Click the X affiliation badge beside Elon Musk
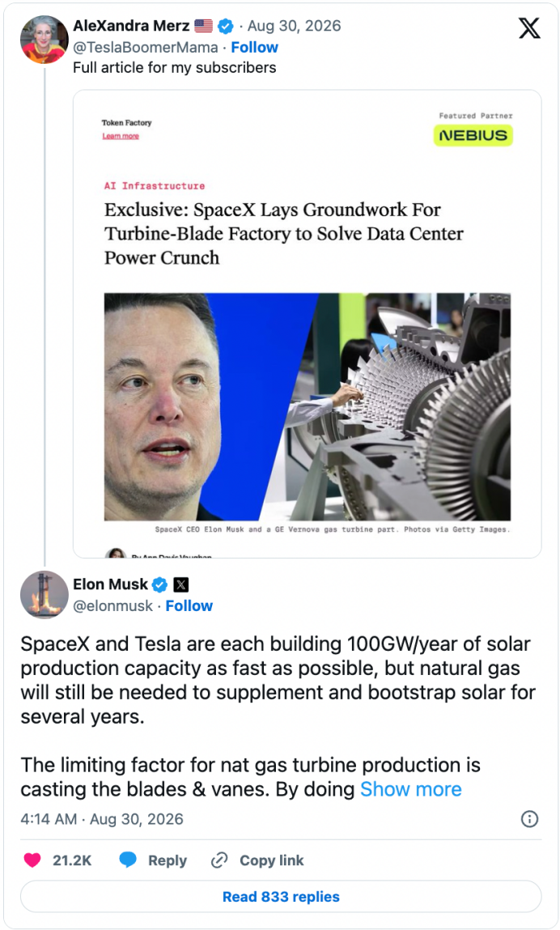This screenshot has width=560, height=930. pyautogui.click(x=181, y=585)
